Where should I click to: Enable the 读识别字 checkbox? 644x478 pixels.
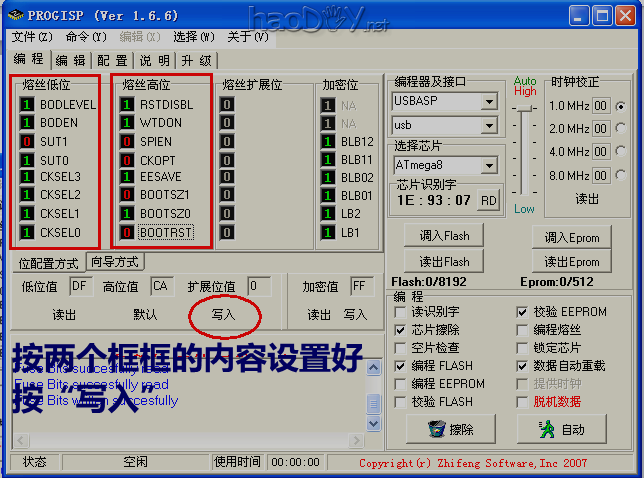401,312
